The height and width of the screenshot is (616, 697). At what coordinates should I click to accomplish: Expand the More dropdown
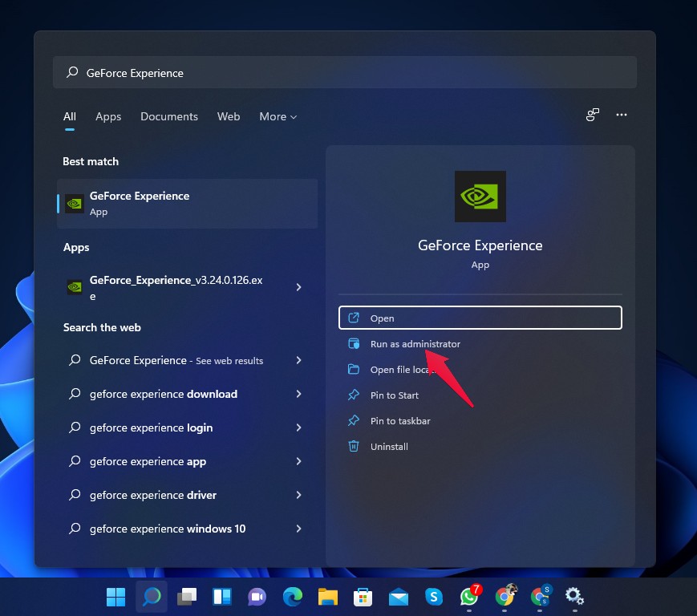(x=278, y=116)
